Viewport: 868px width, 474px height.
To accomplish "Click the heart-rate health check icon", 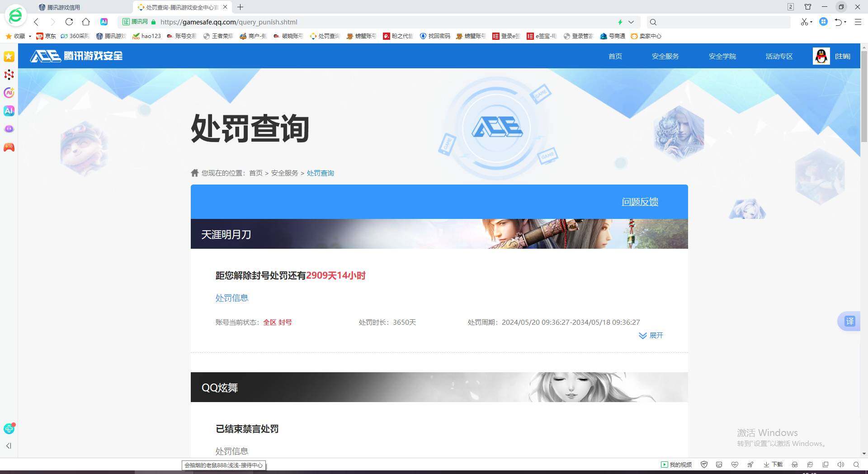I will click(x=735, y=465).
